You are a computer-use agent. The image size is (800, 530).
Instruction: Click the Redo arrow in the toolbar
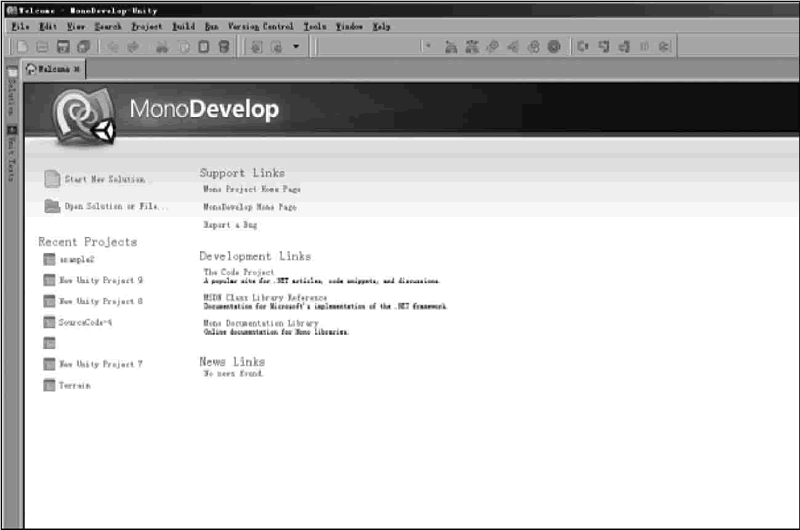pos(132,47)
